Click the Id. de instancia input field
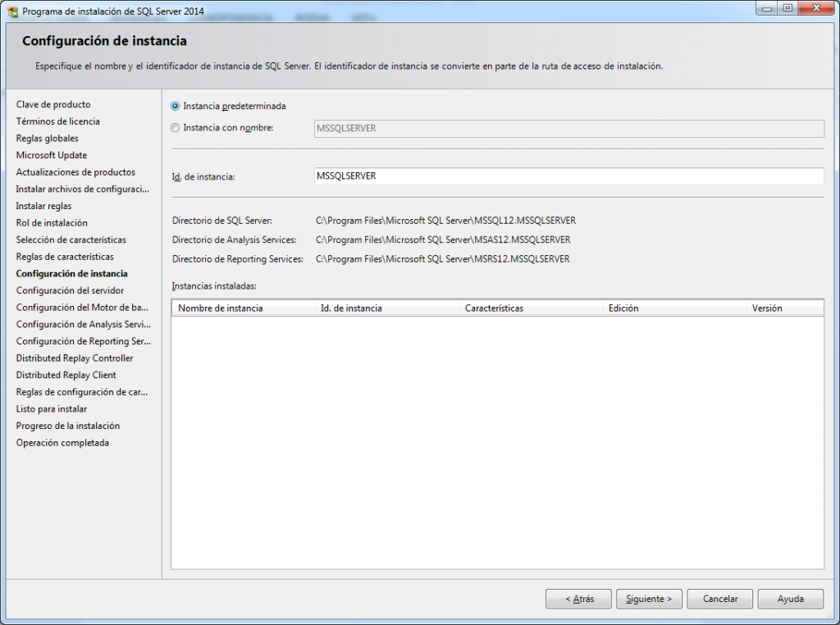Viewport: 840px width, 625px height. pyautogui.click(x=569, y=176)
